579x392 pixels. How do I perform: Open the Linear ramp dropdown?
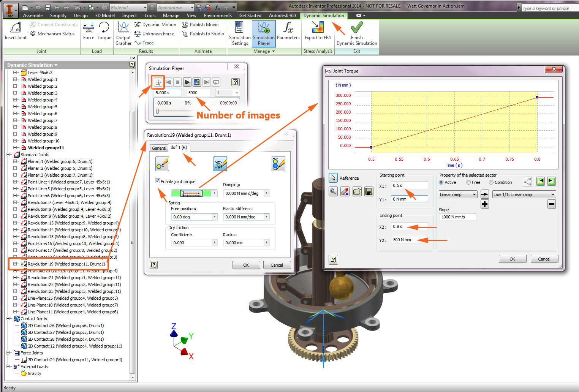(x=458, y=194)
